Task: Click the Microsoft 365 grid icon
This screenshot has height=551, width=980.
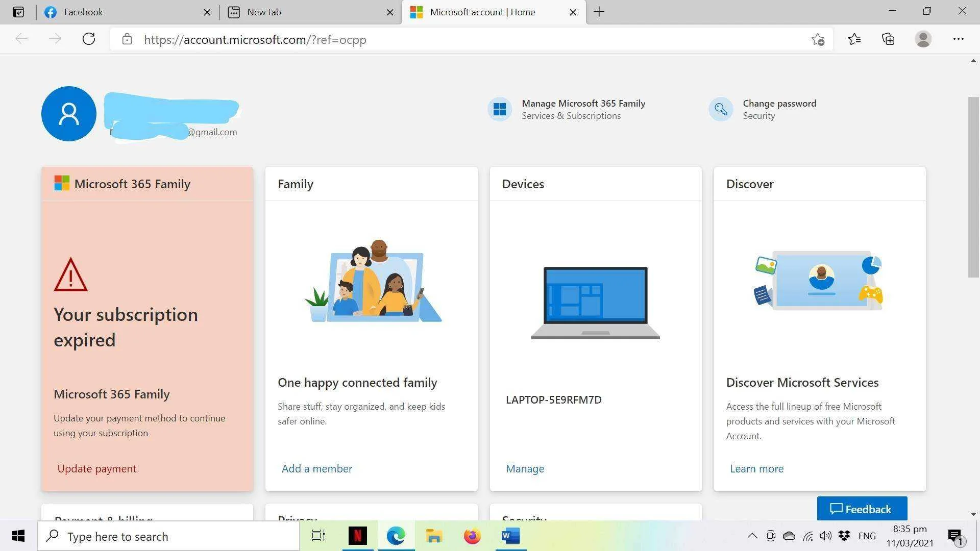Action: pos(500,109)
